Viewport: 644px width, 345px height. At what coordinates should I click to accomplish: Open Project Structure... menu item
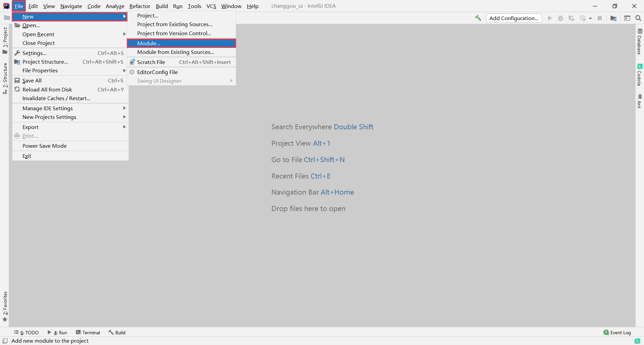point(70,62)
